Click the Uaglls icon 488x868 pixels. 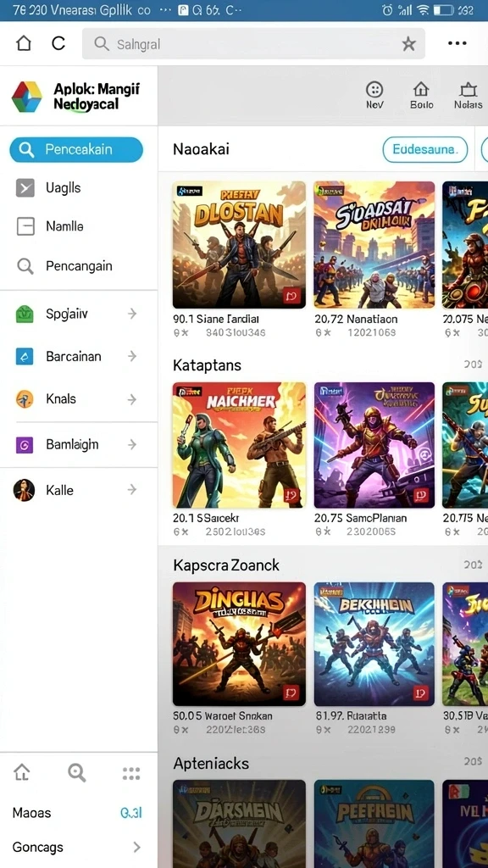tap(25, 188)
